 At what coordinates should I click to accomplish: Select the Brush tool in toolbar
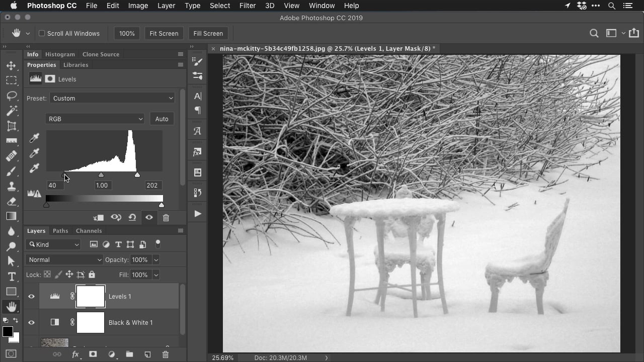click(x=11, y=171)
